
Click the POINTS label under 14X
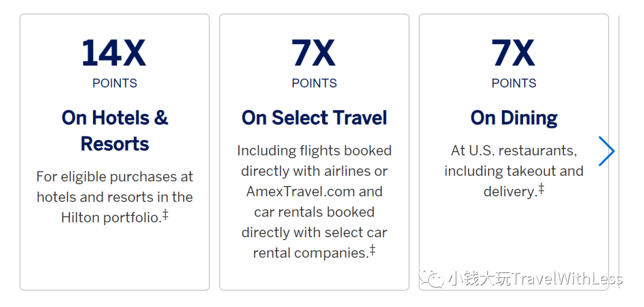tap(114, 83)
